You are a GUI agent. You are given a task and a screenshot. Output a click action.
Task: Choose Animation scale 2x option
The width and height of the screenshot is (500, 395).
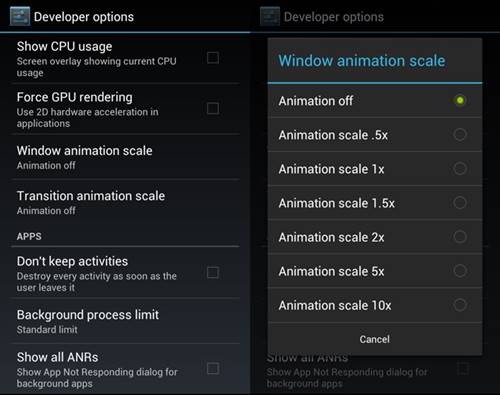click(375, 237)
